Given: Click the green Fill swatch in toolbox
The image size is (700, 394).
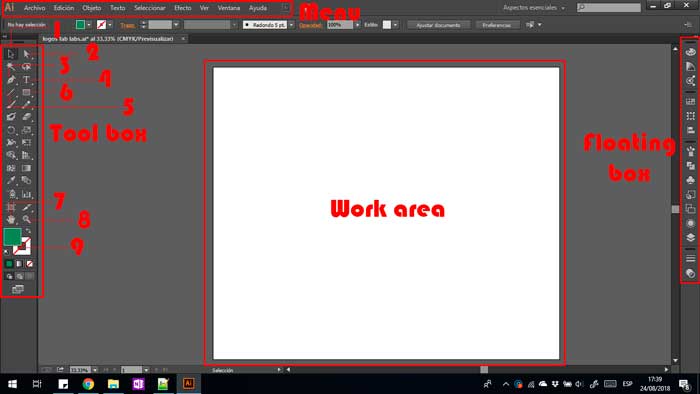Looking at the screenshot, I should (x=12, y=236).
